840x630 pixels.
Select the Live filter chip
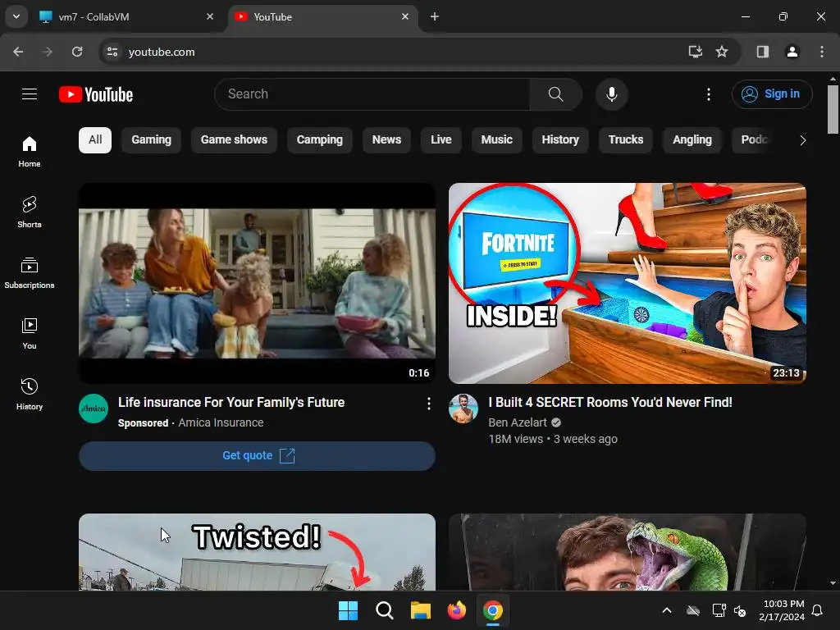tap(441, 139)
